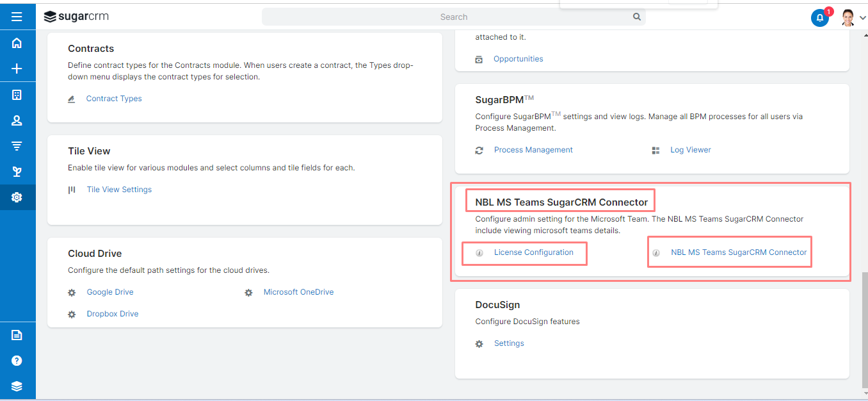Open the License Configuration link
868x401 pixels.
point(534,252)
